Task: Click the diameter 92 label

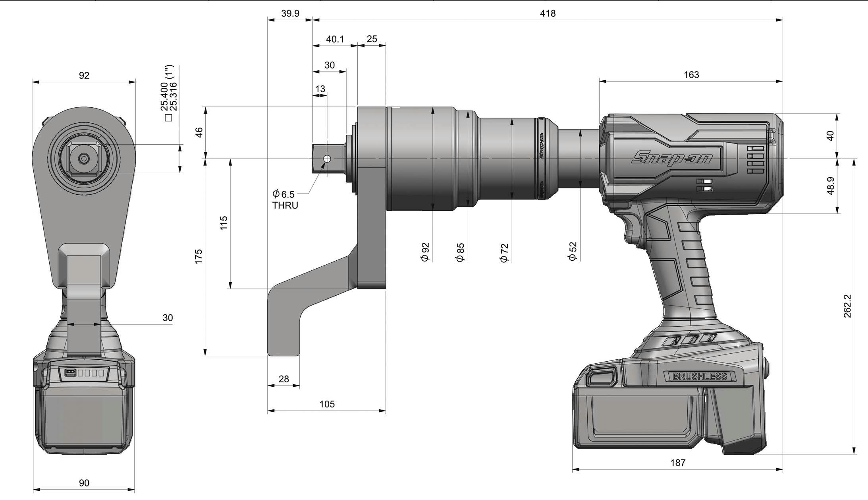Action: coord(425,252)
